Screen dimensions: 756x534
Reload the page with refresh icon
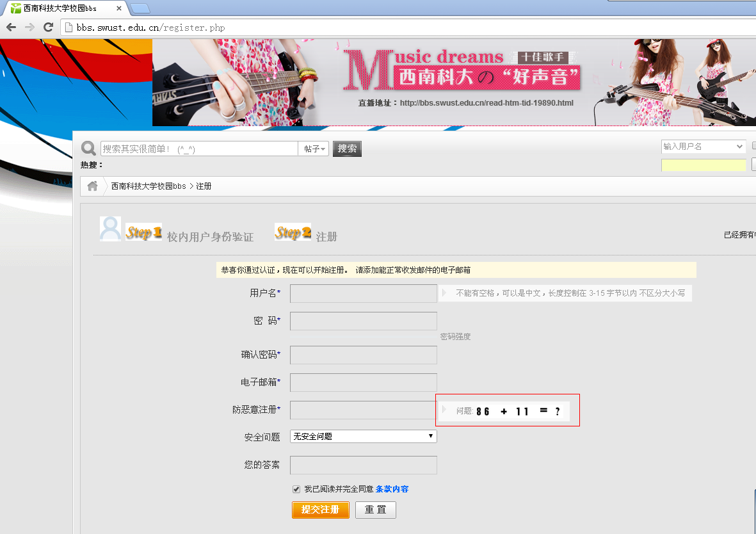[x=48, y=28]
